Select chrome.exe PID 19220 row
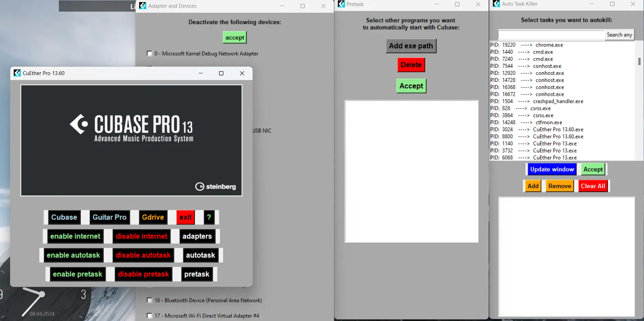This screenshot has width=644, height=321. point(562,45)
